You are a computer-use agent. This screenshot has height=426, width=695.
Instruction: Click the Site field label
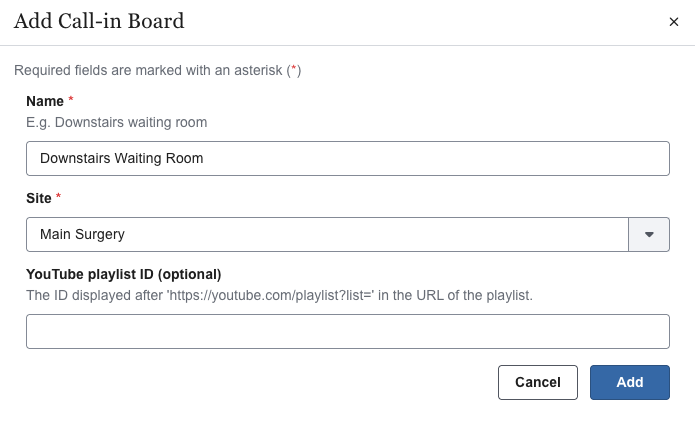(x=39, y=198)
